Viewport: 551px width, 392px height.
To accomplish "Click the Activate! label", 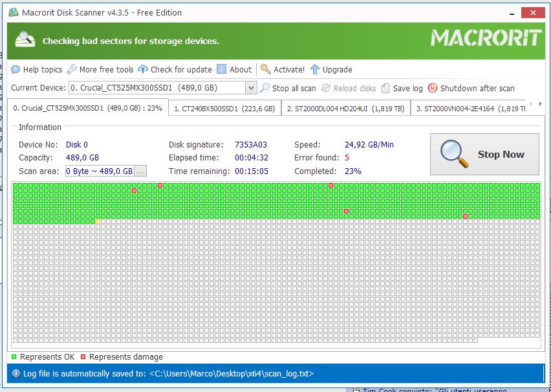I will [289, 70].
